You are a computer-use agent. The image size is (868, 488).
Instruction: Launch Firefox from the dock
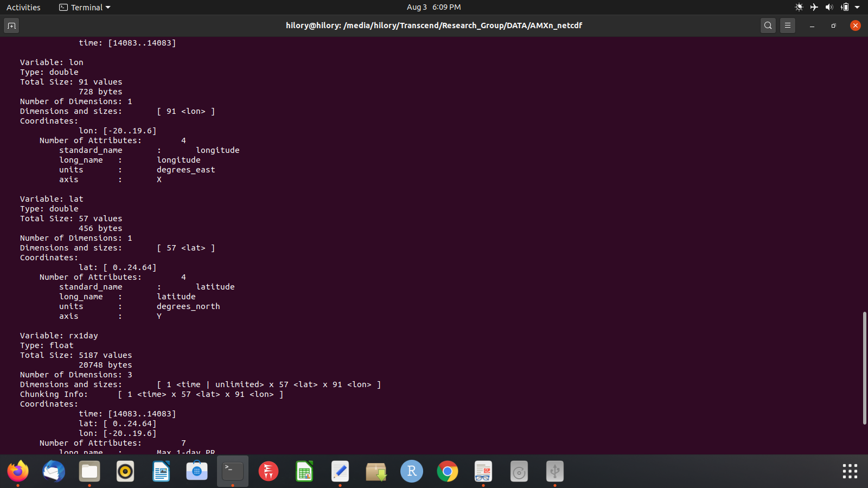click(x=18, y=471)
